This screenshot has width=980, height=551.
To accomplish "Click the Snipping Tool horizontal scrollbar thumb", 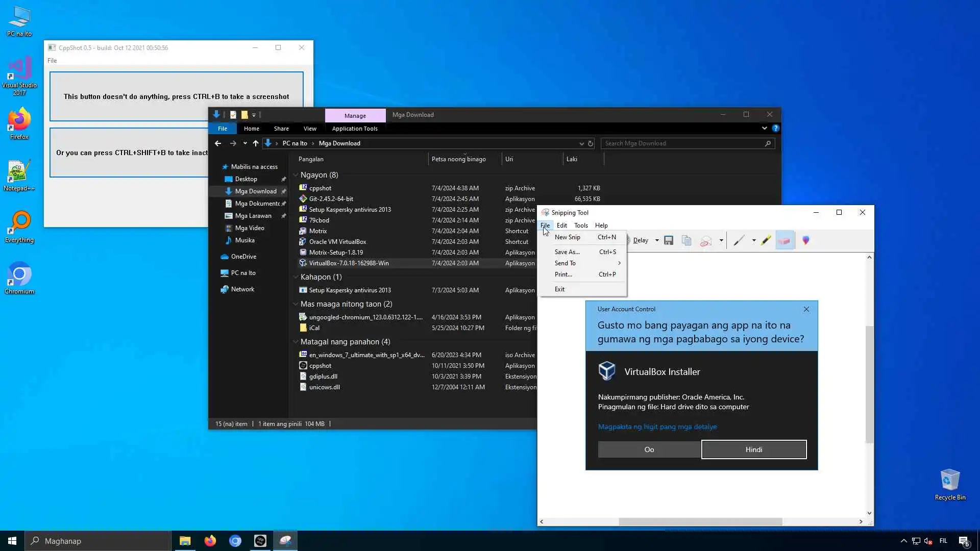I will pos(700,521).
